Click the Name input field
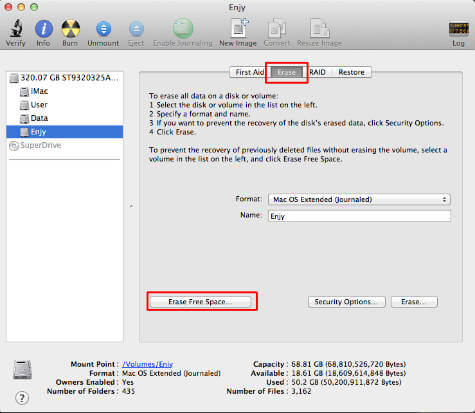 (x=359, y=216)
